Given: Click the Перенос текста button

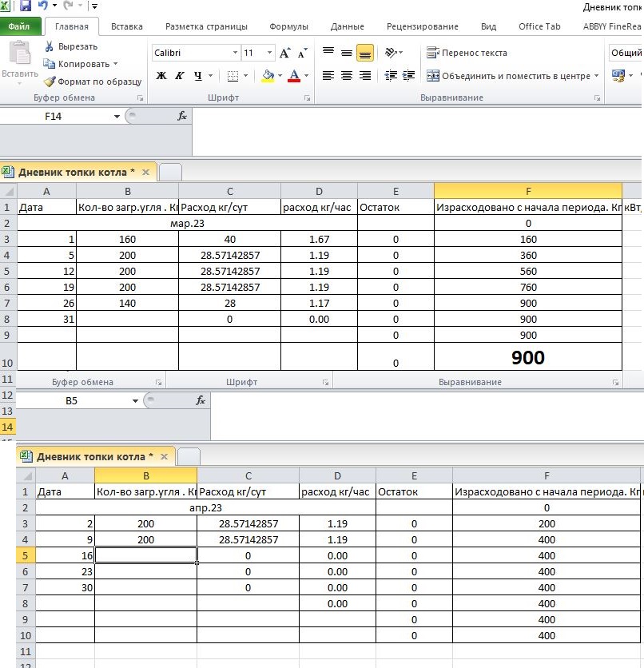Looking at the screenshot, I should tap(467, 54).
